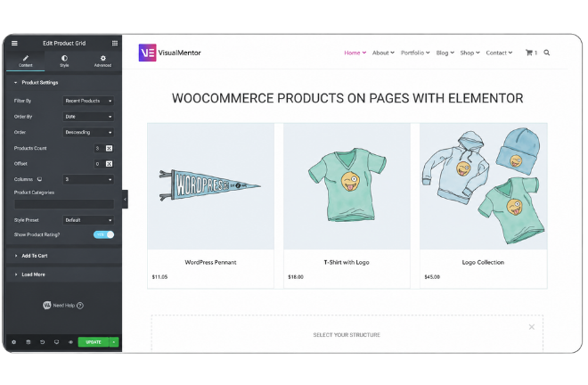Click the Need Help link
The width and height of the screenshot is (588, 385).
point(63,306)
